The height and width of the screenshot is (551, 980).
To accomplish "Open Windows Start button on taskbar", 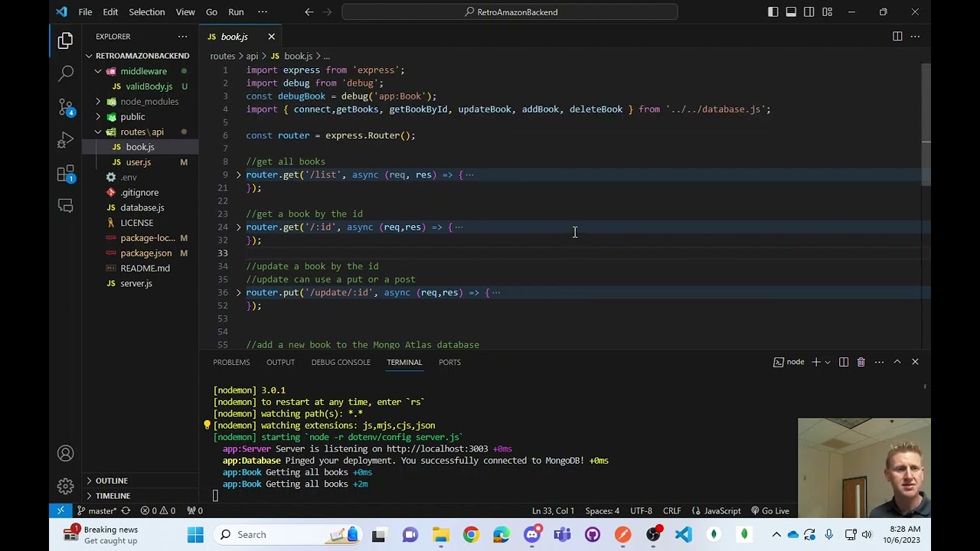I will coord(195,534).
